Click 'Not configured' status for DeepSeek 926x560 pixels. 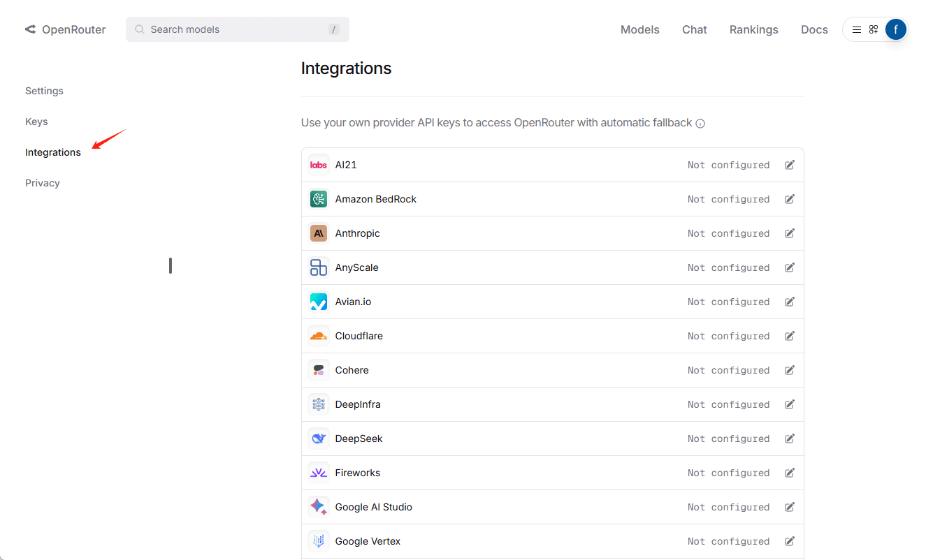pos(728,439)
